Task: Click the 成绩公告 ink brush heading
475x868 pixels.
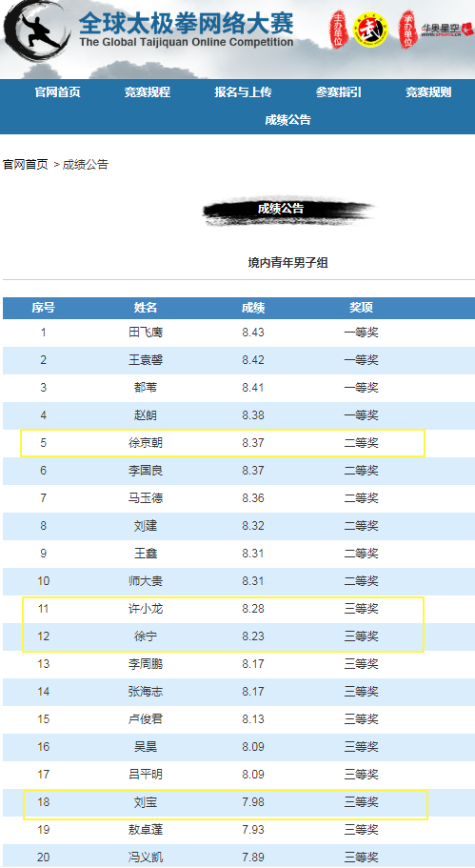Action: (288, 211)
